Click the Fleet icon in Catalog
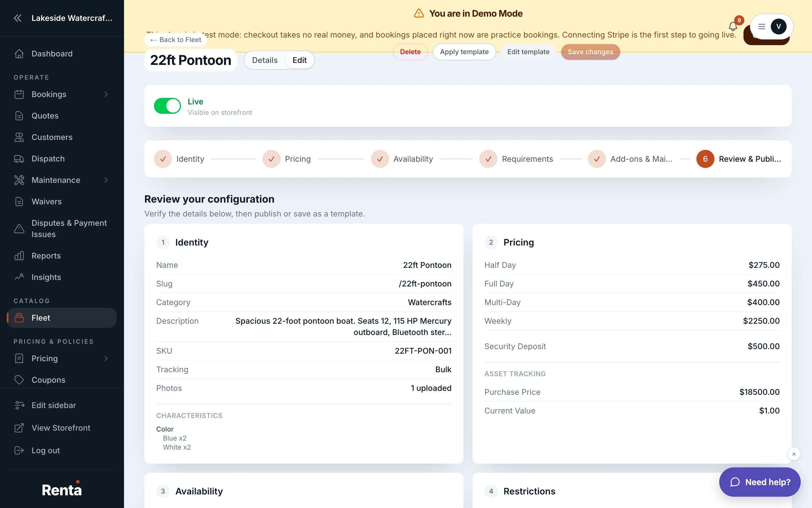The image size is (812, 508). pyautogui.click(x=19, y=318)
